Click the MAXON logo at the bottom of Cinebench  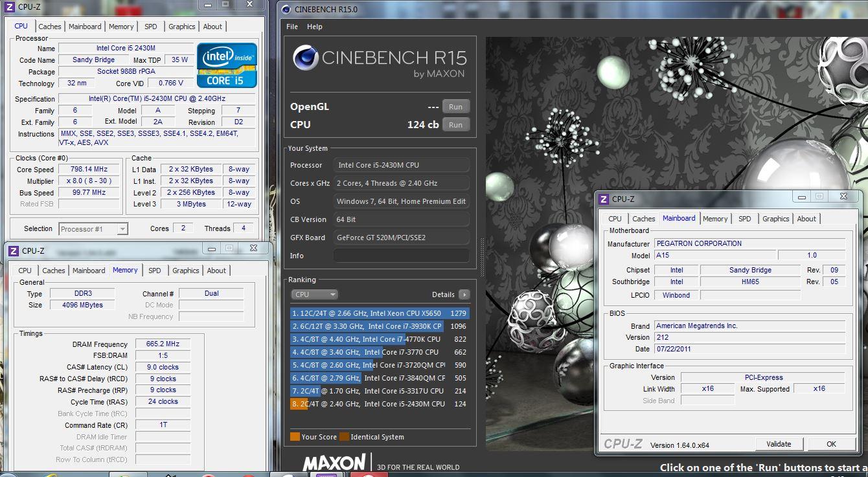tap(334, 463)
